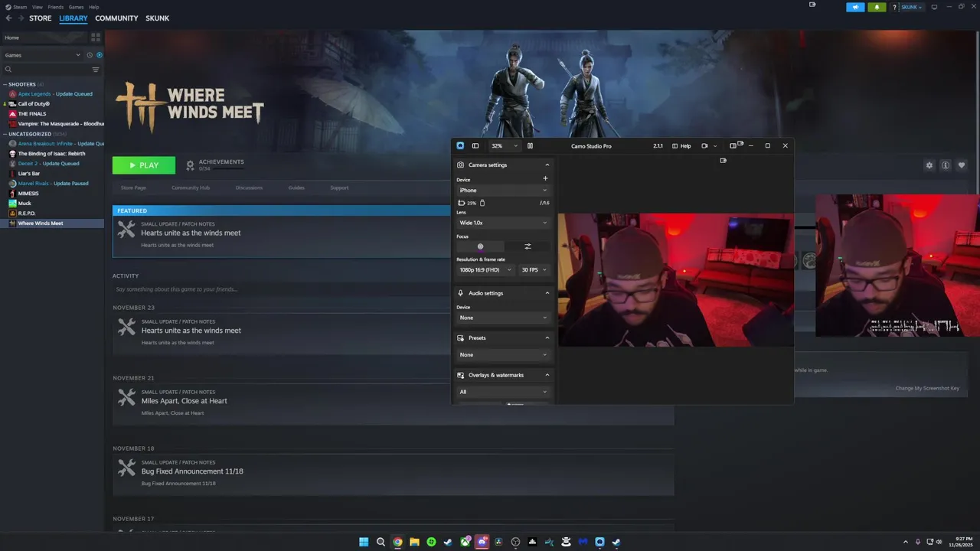Open the View menu in Steam
The image size is (980, 551).
click(x=38, y=7)
